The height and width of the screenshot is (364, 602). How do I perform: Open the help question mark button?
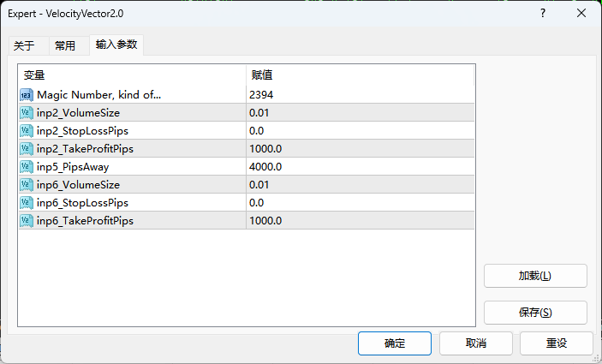coord(543,13)
